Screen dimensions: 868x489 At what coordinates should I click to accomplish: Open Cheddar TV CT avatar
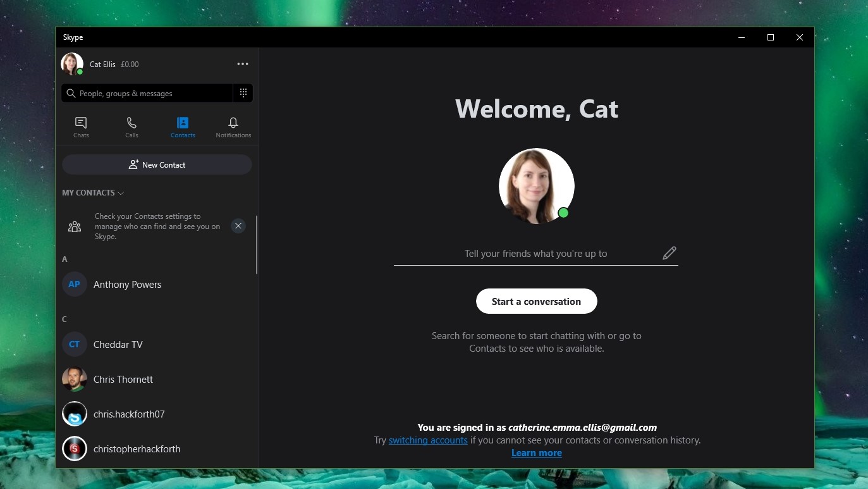pyautogui.click(x=74, y=345)
